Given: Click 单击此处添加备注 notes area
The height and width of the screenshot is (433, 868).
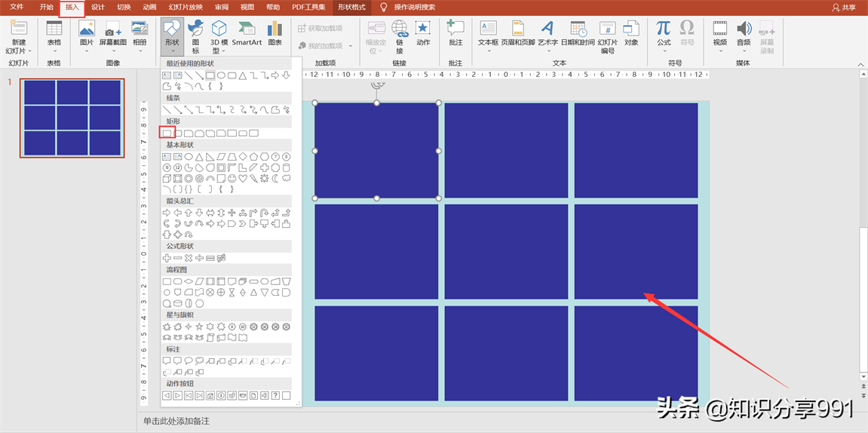Looking at the screenshot, I should click(x=176, y=421).
